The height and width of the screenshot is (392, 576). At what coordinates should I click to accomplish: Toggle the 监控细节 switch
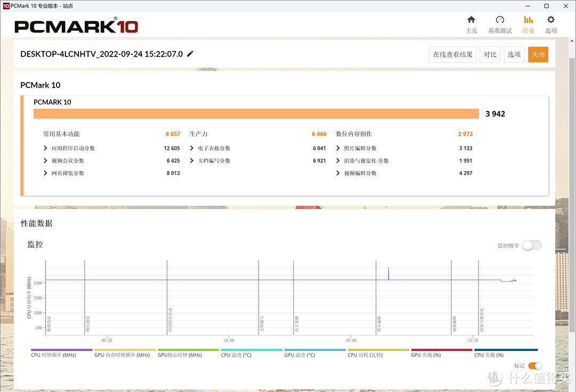point(532,245)
